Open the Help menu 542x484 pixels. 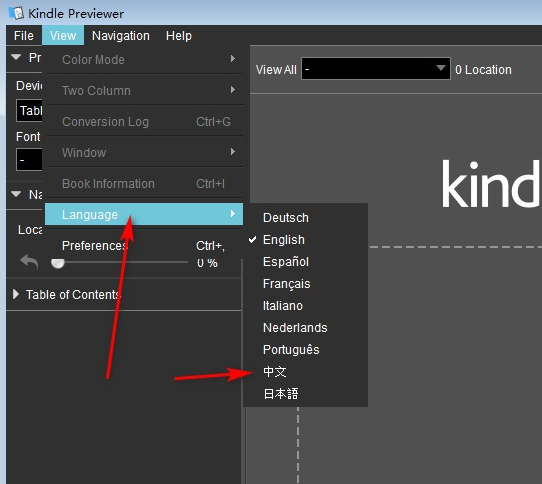(179, 36)
